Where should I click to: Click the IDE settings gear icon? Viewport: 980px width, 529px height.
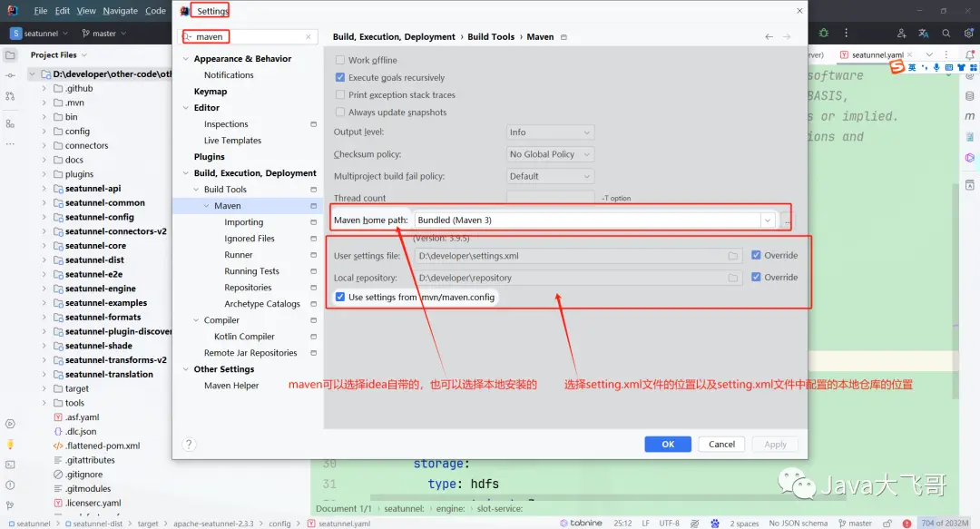[x=969, y=34]
